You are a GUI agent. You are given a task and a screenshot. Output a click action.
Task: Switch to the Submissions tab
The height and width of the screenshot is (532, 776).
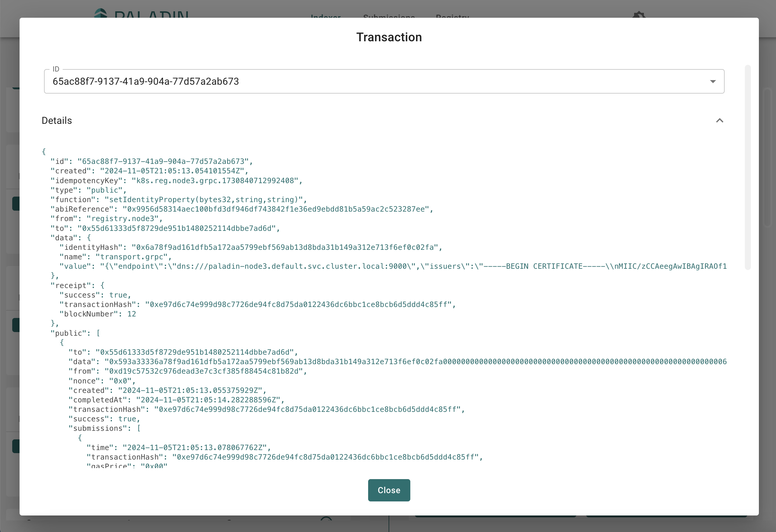[389, 16]
